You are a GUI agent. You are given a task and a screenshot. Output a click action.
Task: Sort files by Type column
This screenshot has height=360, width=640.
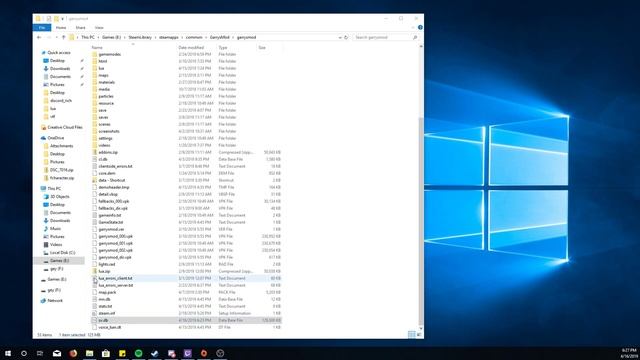(x=223, y=48)
